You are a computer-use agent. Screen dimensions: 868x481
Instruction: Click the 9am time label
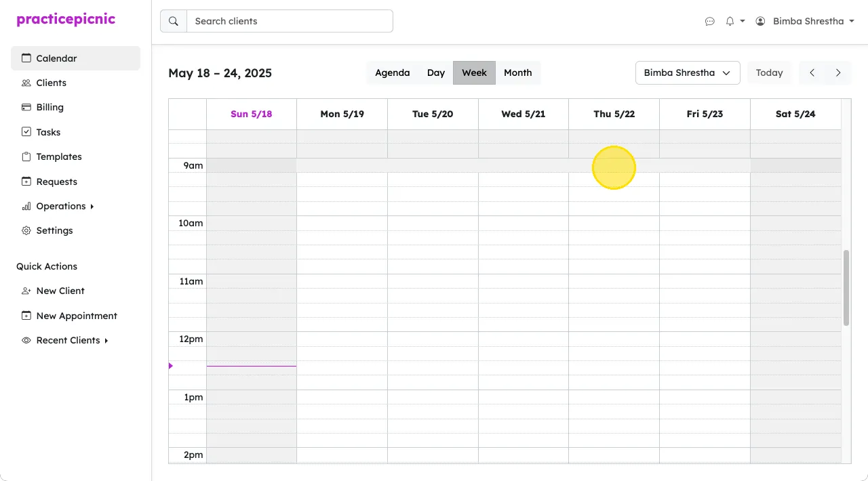pos(193,165)
